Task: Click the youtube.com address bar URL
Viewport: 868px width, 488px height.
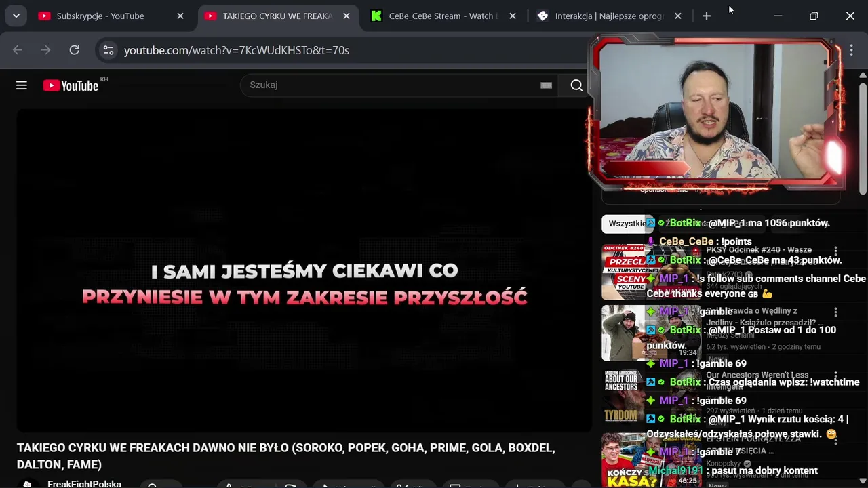Action: click(x=237, y=50)
